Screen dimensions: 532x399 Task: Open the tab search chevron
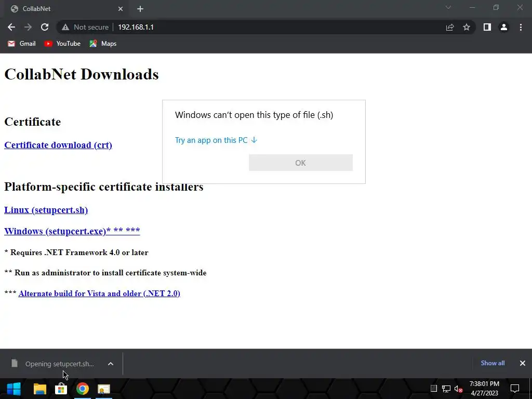[448, 7]
